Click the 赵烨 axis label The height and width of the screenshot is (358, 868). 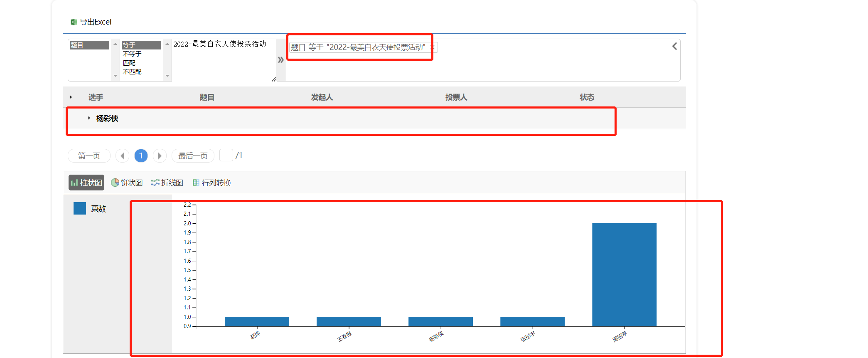(x=255, y=335)
